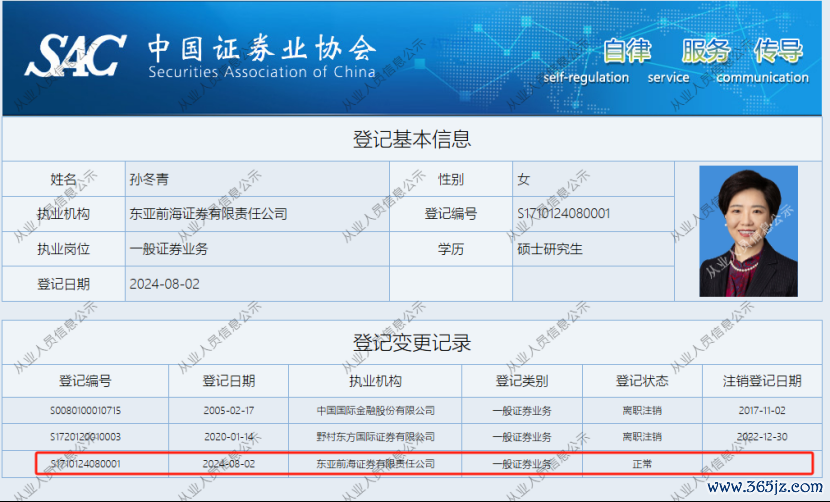This screenshot has height=502, width=830.
Task: Click the 中国证券业协会 banner title
Action: 262,49
